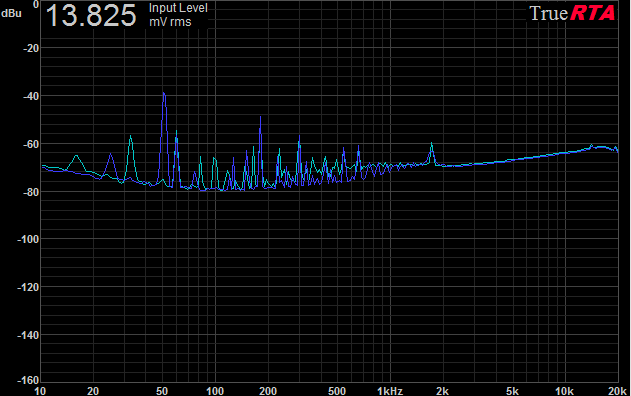Click the cyan peak near 16 Hz
This screenshot has height=396, width=631.
(x=76, y=156)
